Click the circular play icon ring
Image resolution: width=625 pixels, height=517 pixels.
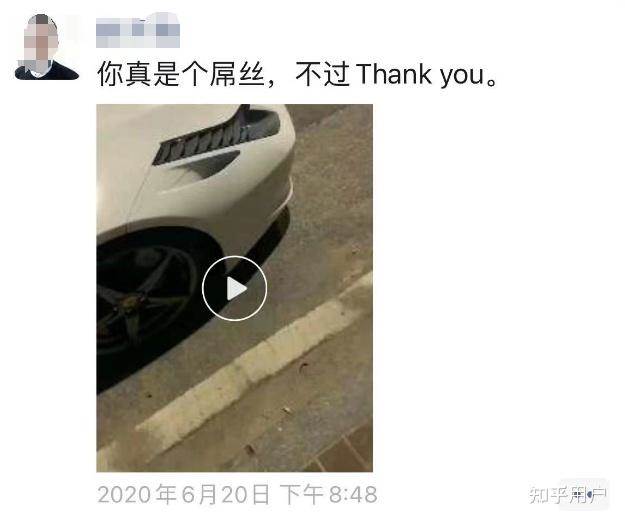[x=234, y=288]
